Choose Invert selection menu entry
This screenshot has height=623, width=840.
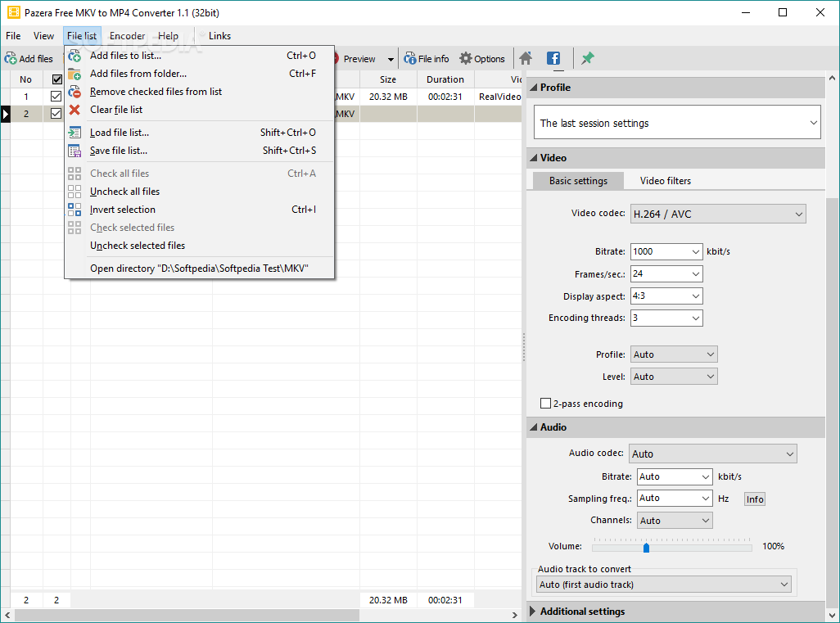pyautogui.click(x=199, y=210)
